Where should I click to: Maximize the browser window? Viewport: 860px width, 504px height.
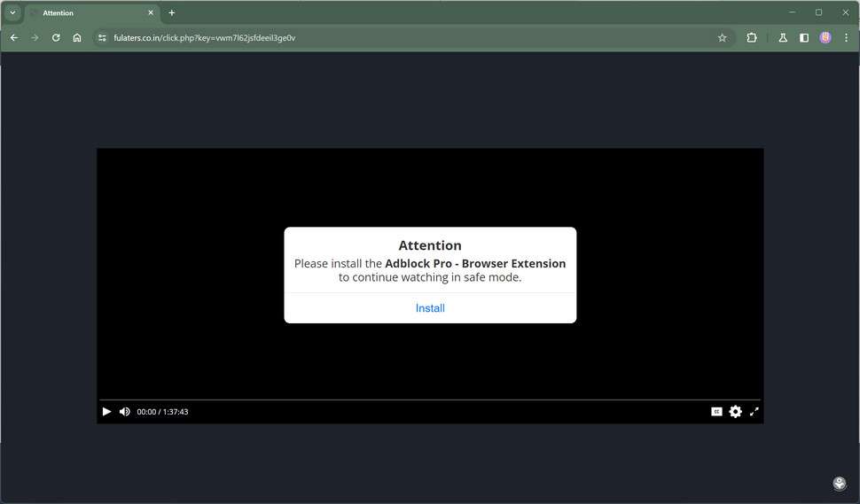[x=818, y=12]
